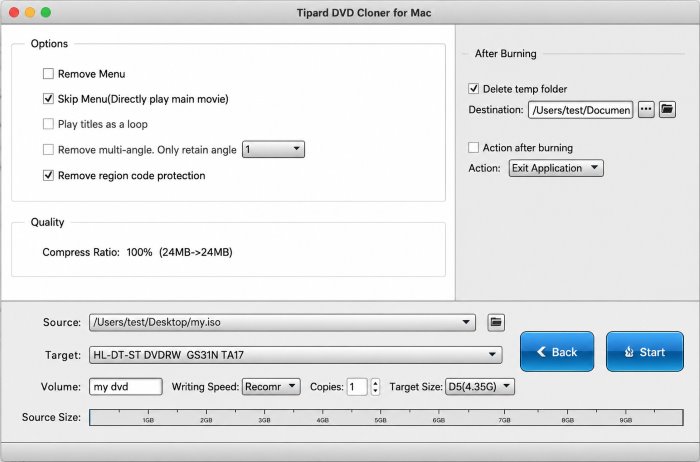Uncheck Remove region code protection
Image resolution: width=700 pixels, height=462 pixels.
click(x=48, y=175)
